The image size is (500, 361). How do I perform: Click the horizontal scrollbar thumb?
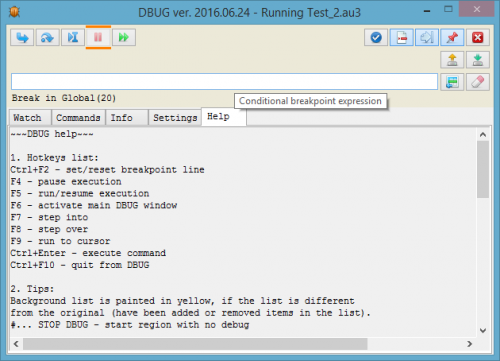pos(195,344)
